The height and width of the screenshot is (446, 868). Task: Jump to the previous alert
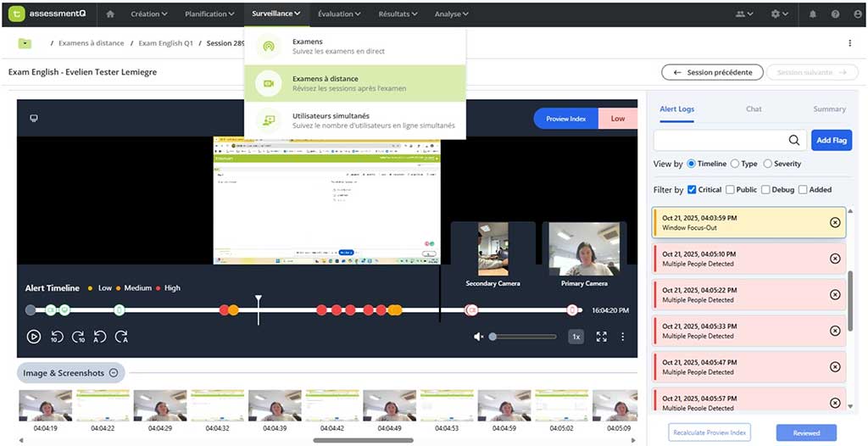[x=100, y=337]
